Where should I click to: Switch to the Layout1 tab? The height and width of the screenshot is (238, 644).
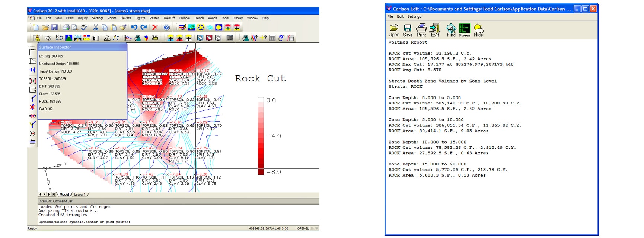pyautogui.click(x=80, y=194)
